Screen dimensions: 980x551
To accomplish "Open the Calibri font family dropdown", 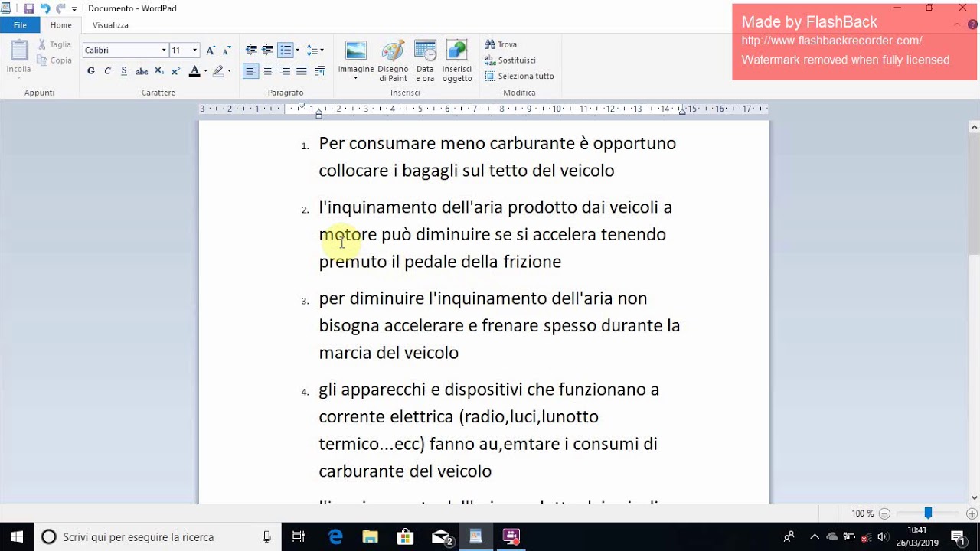I will pos(164,51).
